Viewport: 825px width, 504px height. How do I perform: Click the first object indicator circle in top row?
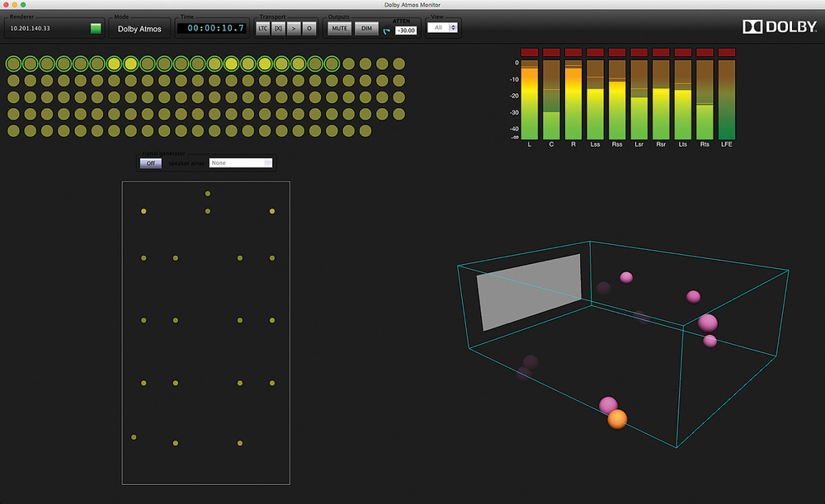click(13, 64)
